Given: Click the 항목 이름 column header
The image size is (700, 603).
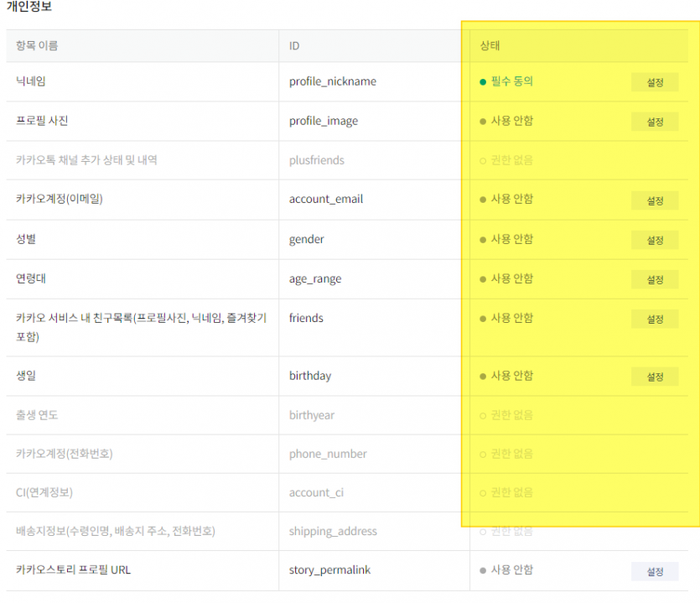Looking at the screenshot, I should [37, 45].
